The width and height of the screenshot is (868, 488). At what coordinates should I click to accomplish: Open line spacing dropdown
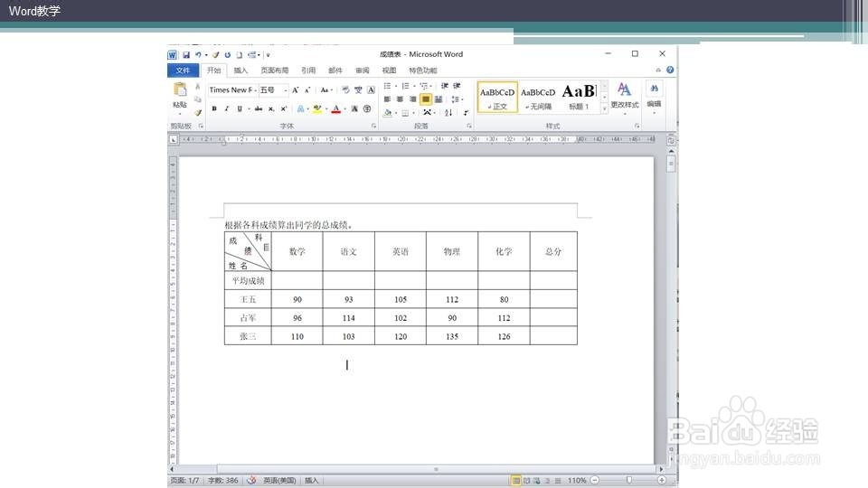point(457,99)
